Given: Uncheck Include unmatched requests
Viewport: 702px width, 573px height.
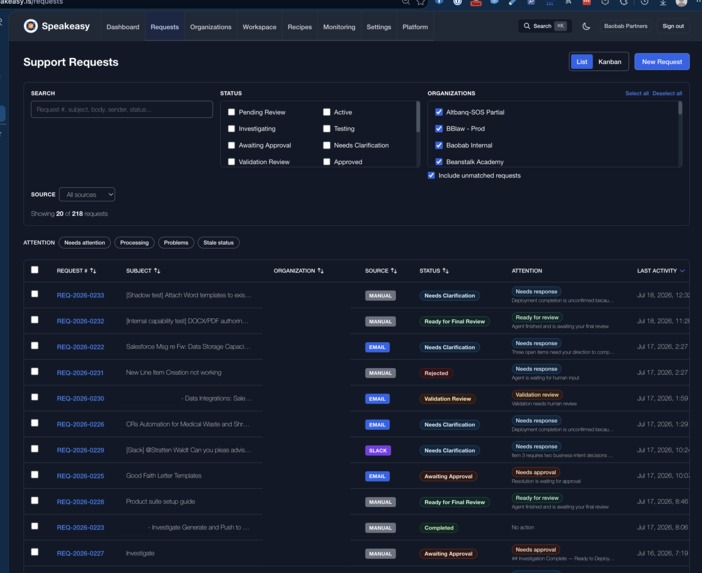Looking at the screenshot, I should click(x=432, y=175).
